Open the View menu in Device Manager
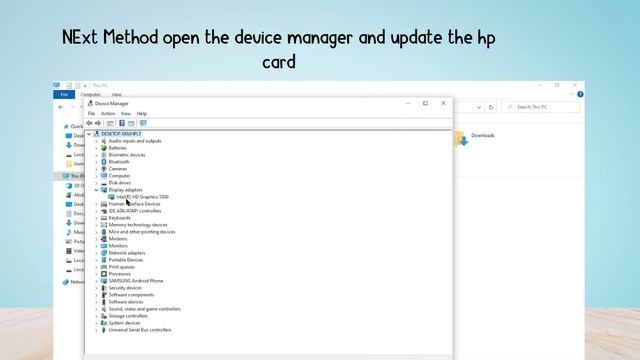The image size is (640, 360). pyautogui.click(x=126, y=113)
